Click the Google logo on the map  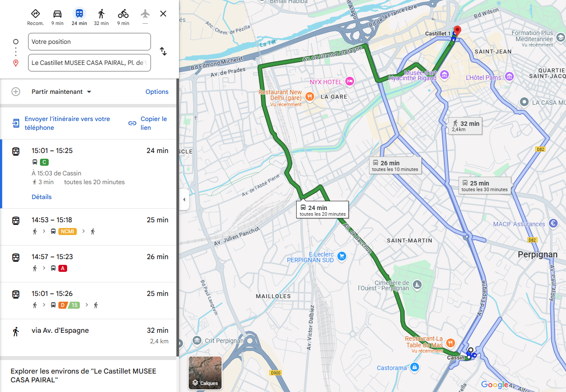pos(494,385)
